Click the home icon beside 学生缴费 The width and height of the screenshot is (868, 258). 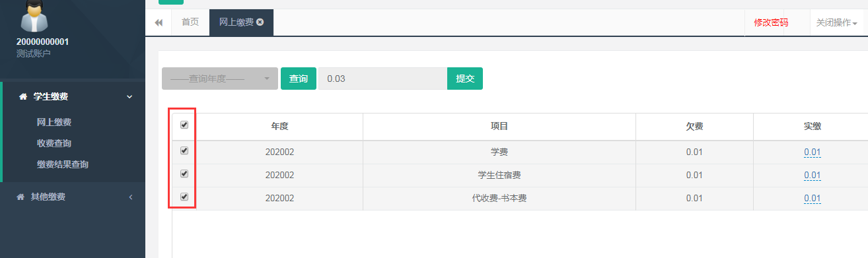23,97
